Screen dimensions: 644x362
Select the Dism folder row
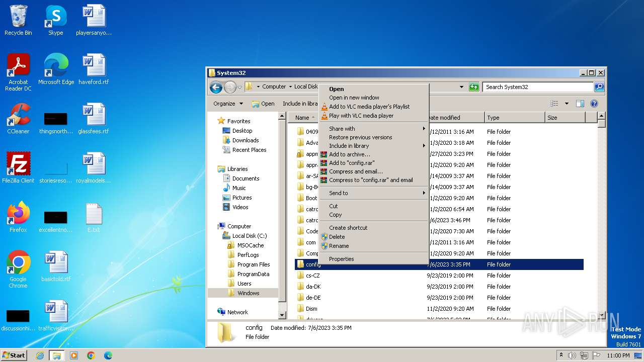coord(439,309)
